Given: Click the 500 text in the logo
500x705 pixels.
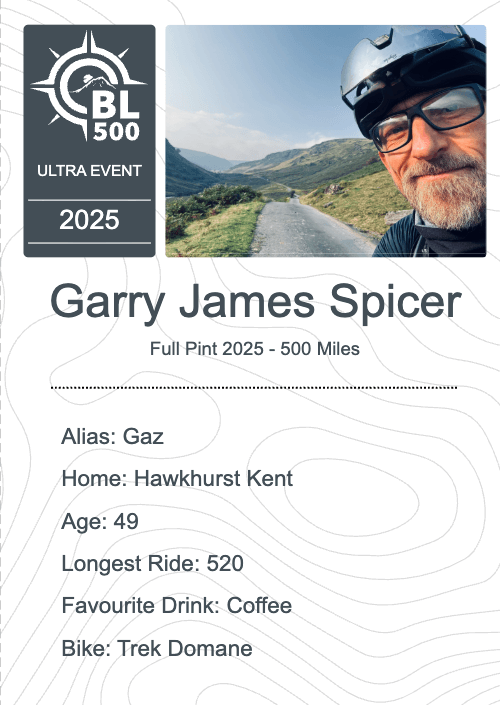Looking at the screenshot, I should (x=116, y=132).
